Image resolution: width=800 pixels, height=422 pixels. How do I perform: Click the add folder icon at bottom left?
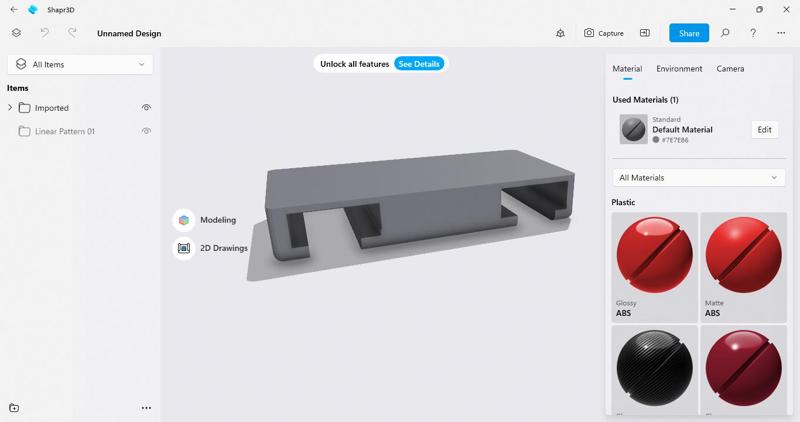14,408
